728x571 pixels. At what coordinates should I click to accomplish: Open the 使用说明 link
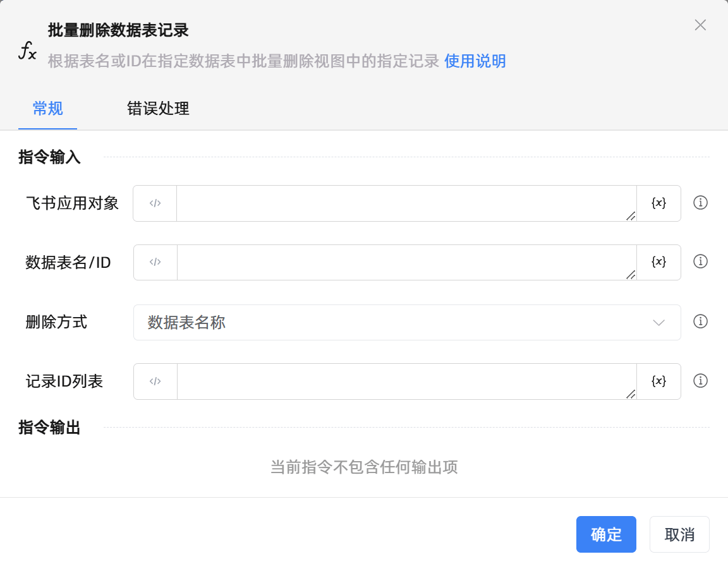(x=475, y=61)
